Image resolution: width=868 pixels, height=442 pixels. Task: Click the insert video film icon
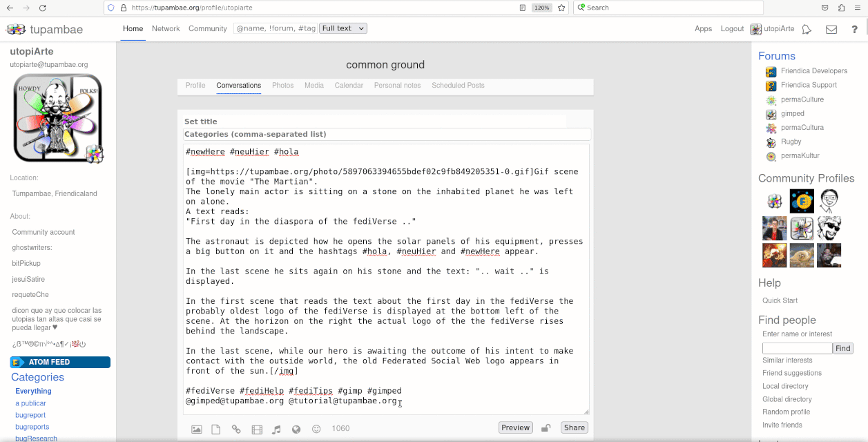tap(257, 429)
